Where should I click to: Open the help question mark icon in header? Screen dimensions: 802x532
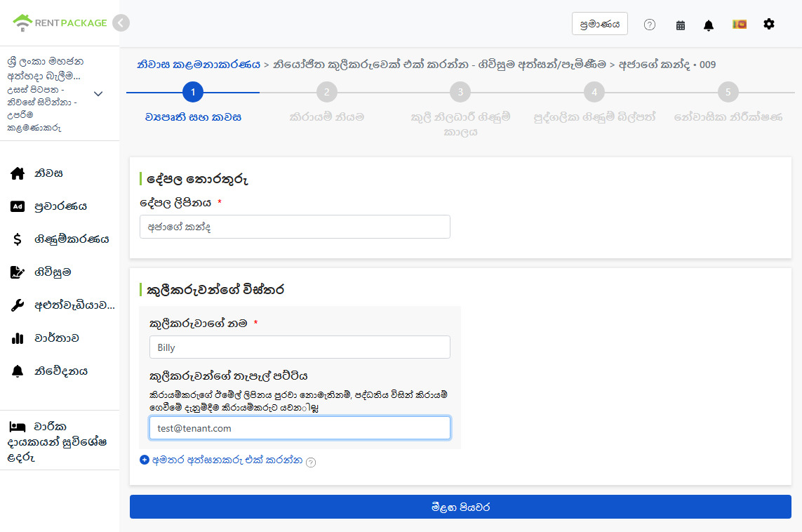tap(650, 25)
